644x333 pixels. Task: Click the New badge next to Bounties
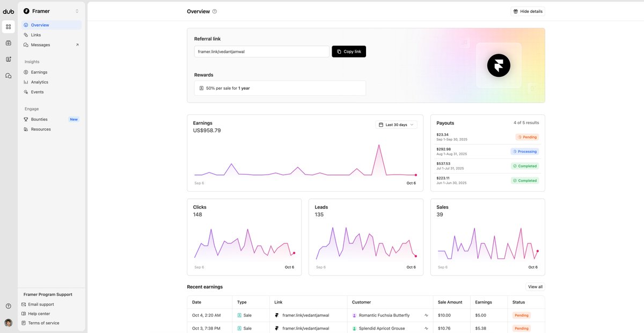(74, 119)
